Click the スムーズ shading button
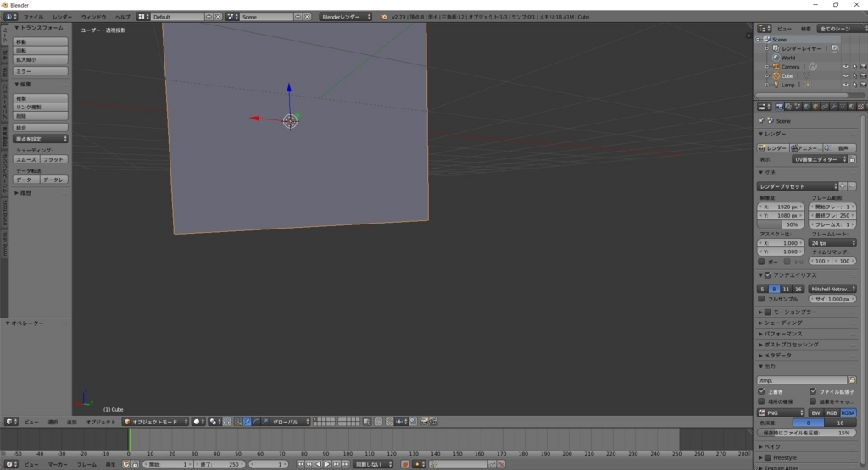 (26, 159)
